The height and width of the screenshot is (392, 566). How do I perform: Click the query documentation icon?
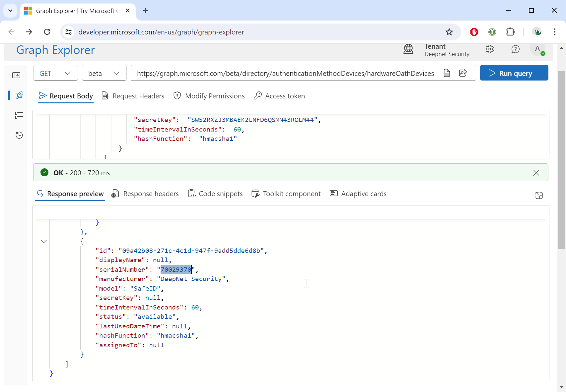pos(447,73)
